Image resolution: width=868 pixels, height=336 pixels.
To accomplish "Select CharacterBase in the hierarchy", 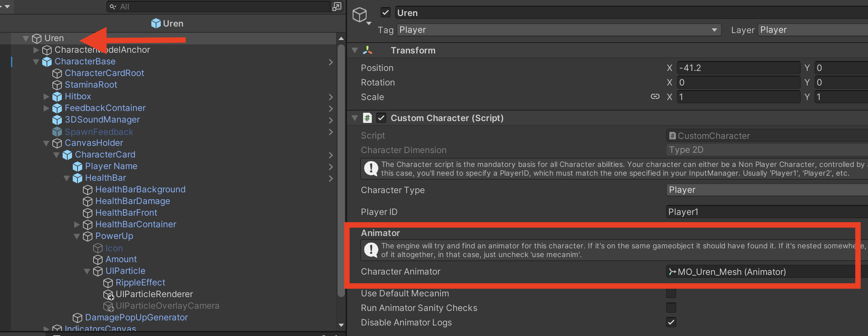I will [85, 61].
